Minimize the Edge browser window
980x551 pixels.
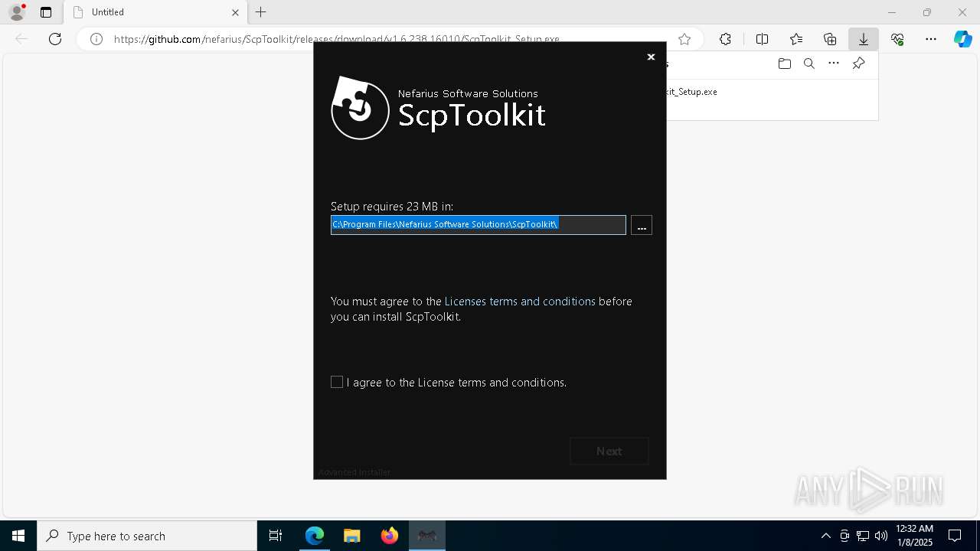pyautogui.click(x=891, y=12)
